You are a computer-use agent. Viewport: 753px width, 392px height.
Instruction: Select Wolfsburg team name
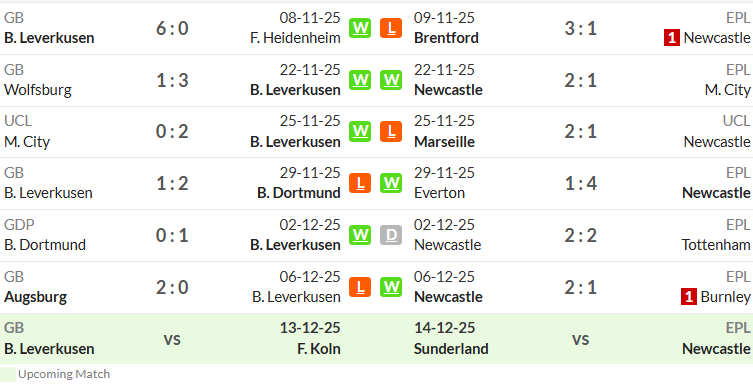38,90
